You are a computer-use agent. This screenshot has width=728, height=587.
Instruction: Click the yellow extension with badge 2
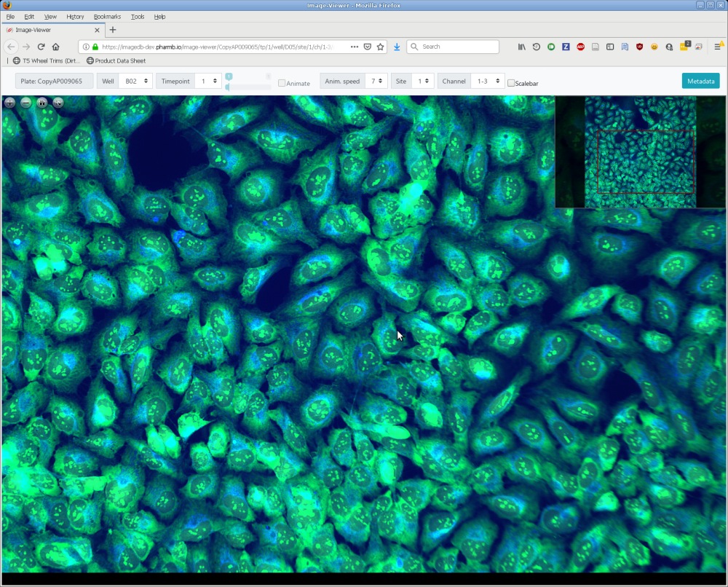point(684,46)
